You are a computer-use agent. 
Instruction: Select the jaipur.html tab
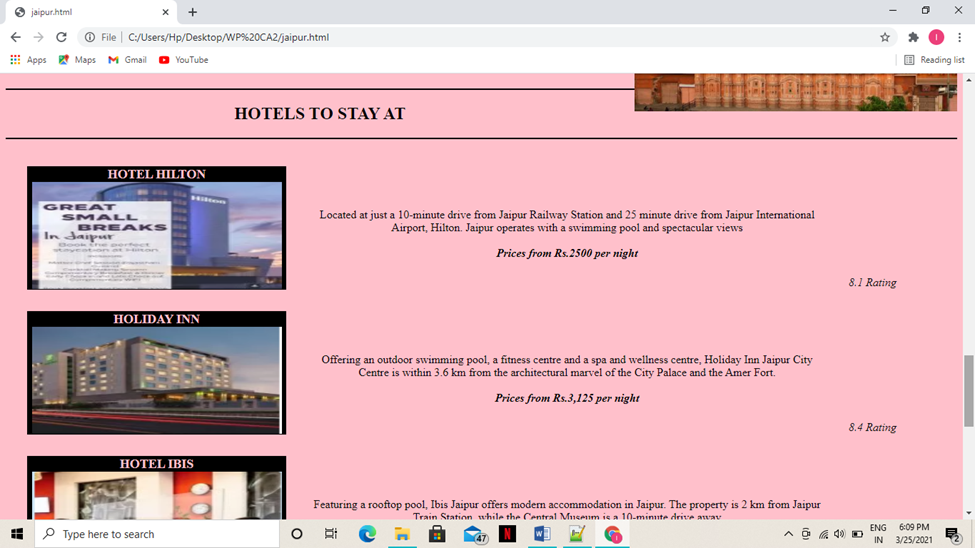(91, 12)
